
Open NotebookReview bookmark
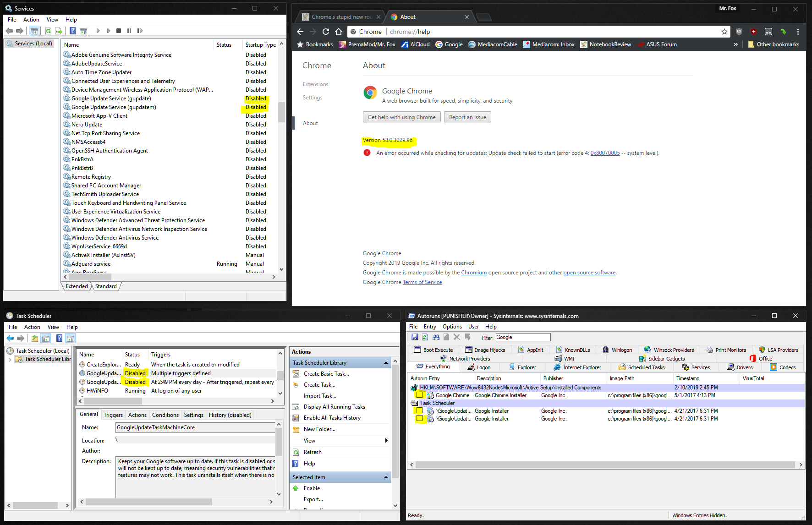pyautogui.click(x=605, y=44)
